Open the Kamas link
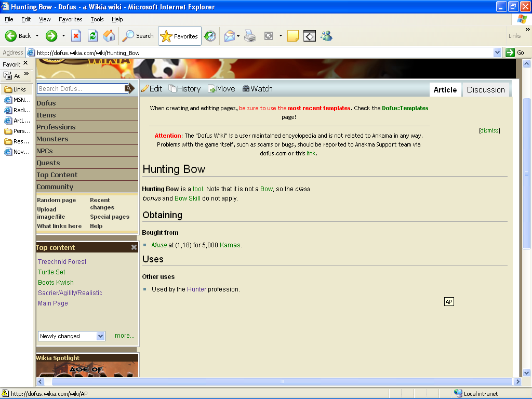The width and height of the screenshot is (532, 399). (x=230, y=245)
